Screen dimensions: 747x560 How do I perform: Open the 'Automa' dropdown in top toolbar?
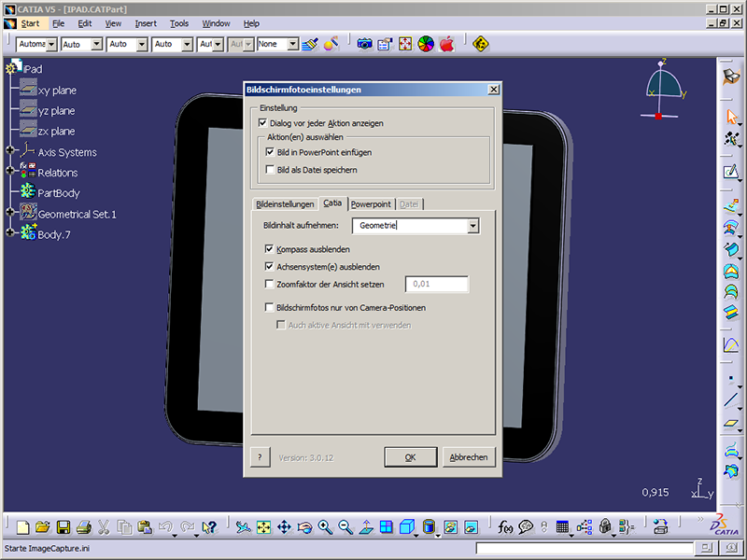tap(51, 44)
